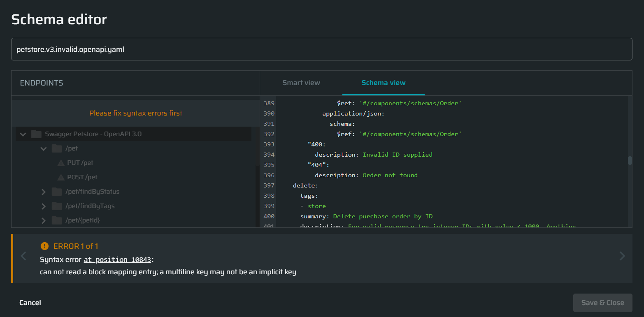
Task: Click the '"400:' code line
Action: (x=317, y=144)
